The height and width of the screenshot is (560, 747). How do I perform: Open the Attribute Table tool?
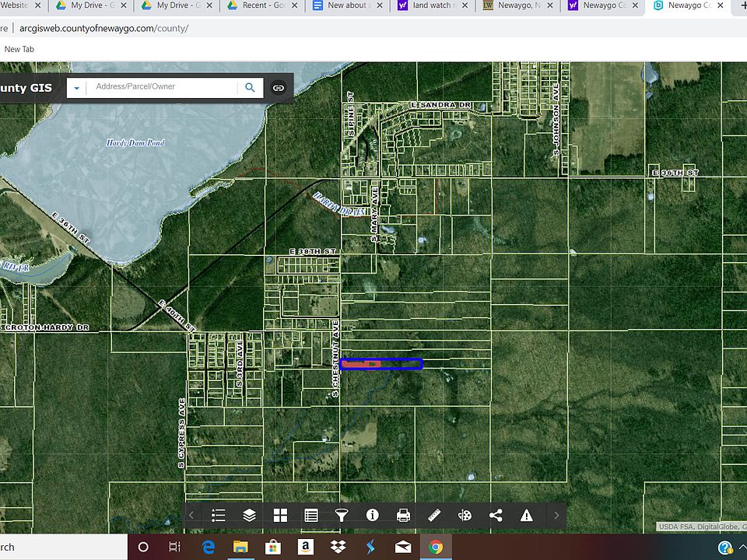(x=311, y=515)
